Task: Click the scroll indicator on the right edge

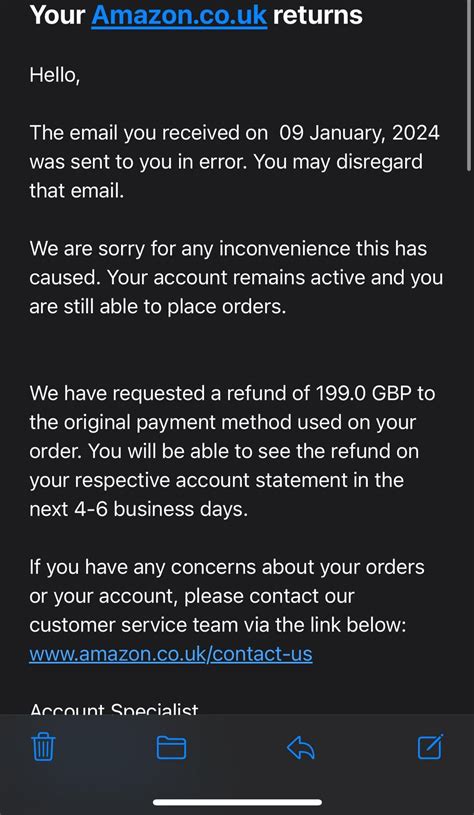Action: 470,86
